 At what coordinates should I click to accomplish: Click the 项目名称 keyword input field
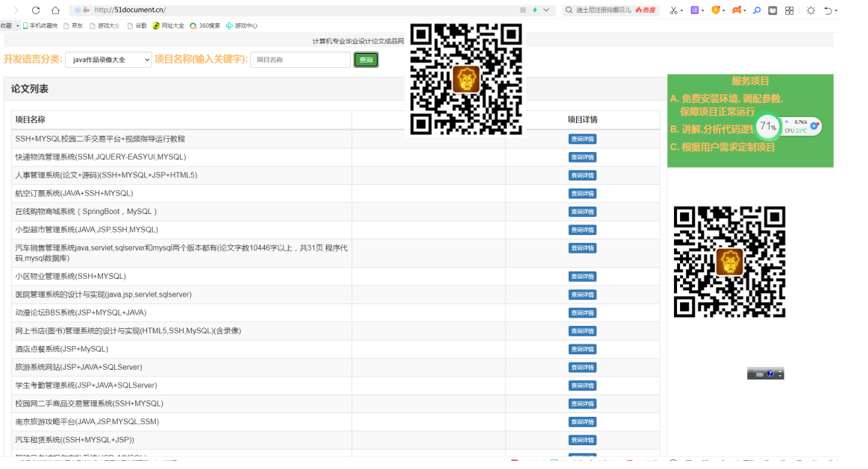(301, 60)
